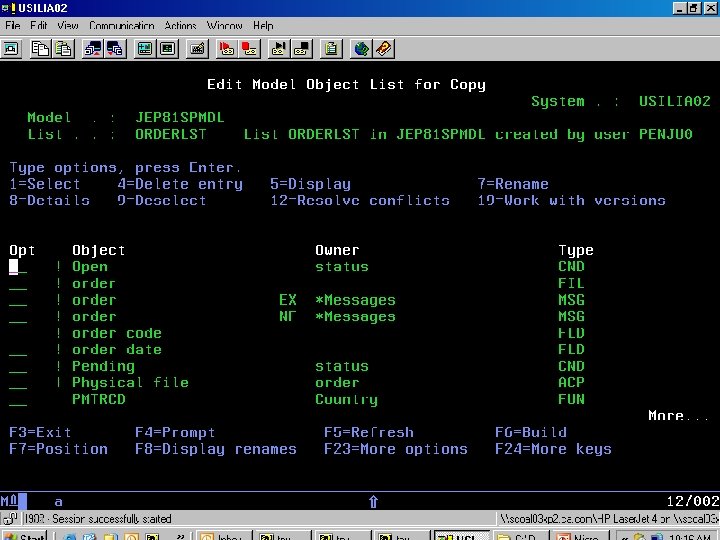Click the Opt field for Pending row
The image size is (720, 540).
[x=18, y=366]
